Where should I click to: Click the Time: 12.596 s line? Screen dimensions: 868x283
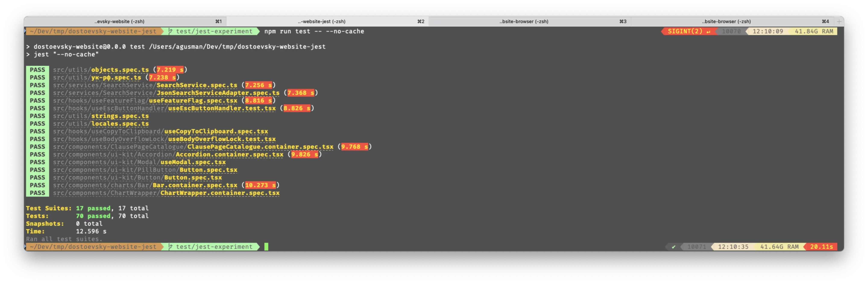pyautogui.click(x=66, y=232)
